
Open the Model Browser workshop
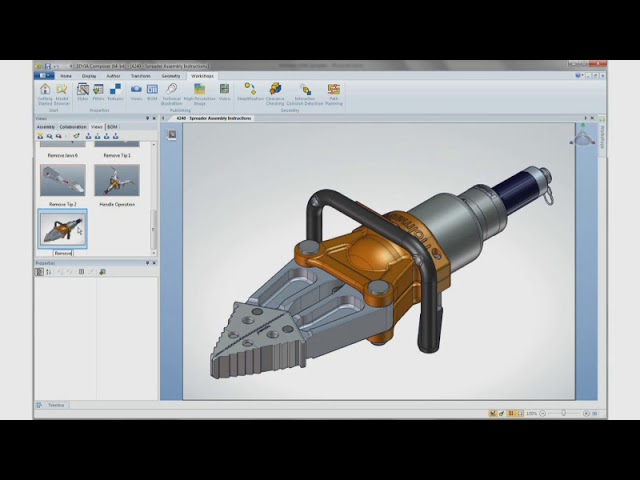(x=62, y=94)
